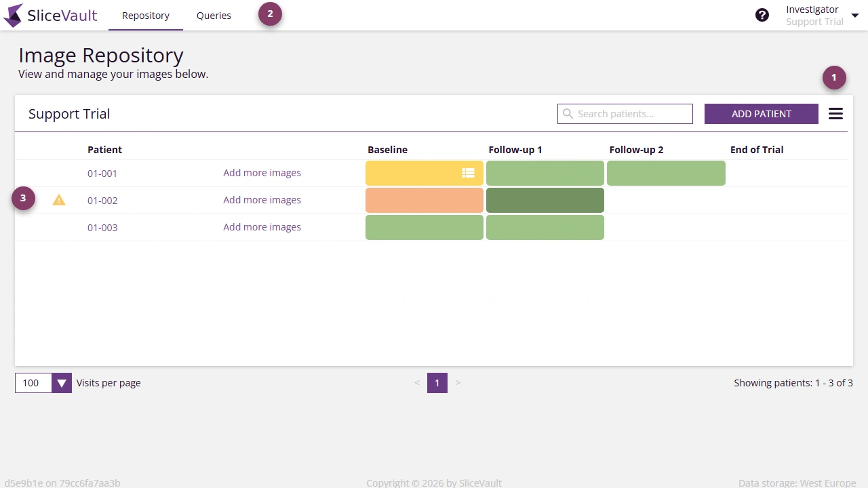Open Add more images for patient 01-003
Viewport: 868px width, 488px height.
[x=262, y=227]
